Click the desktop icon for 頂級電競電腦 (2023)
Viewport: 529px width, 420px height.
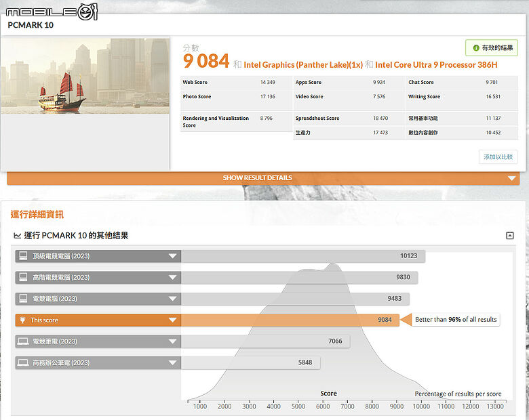pos(23,256)
